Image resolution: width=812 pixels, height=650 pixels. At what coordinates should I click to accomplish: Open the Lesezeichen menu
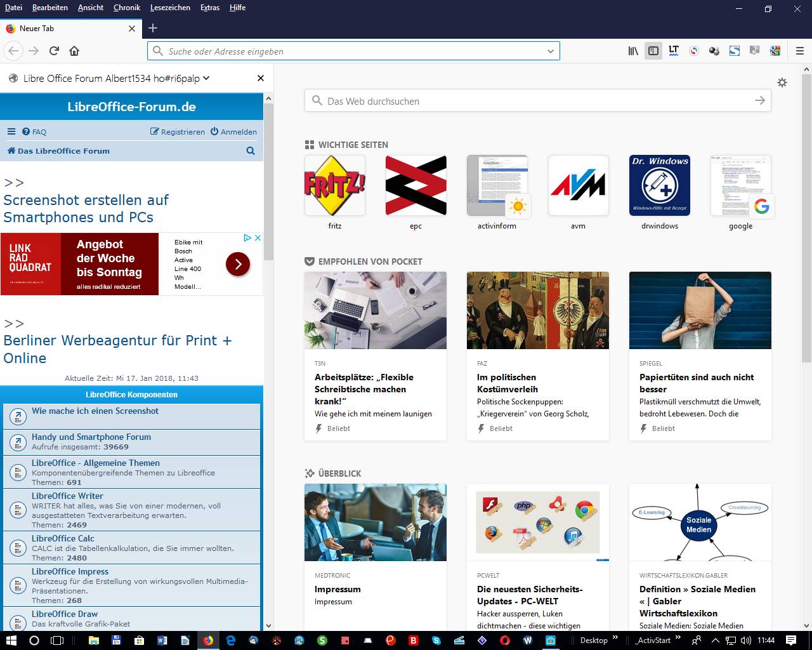170,8
